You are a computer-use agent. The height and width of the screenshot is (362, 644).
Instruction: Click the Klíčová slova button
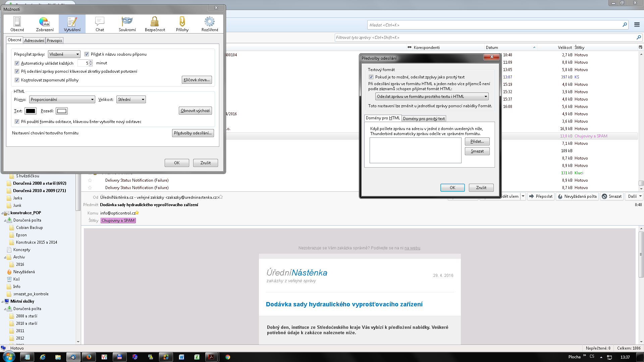(x=197, y=80)
